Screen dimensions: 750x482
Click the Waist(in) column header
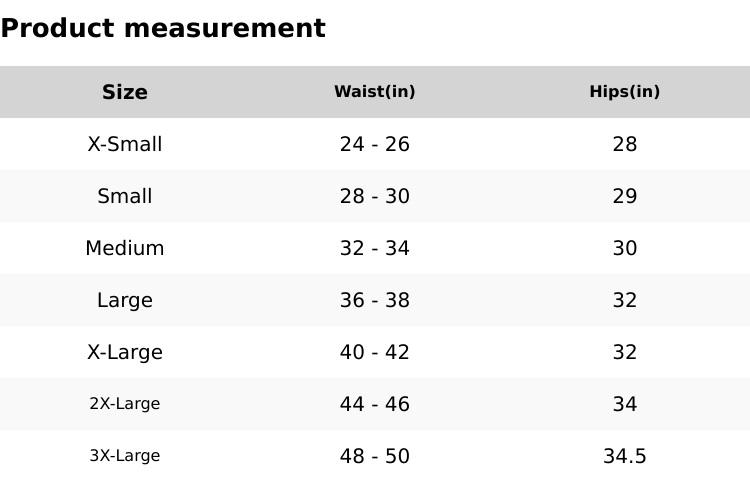(375, 92)
